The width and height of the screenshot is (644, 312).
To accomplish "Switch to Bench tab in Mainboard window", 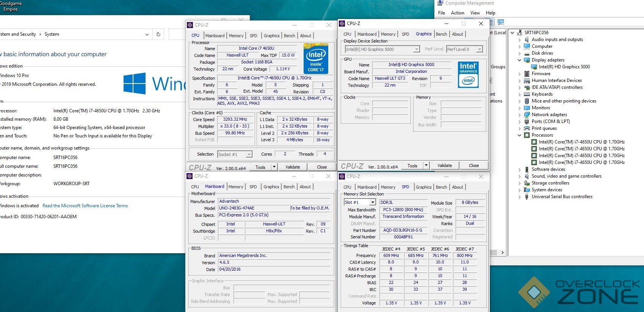I will pyautogui.click(x=289, y=187).
